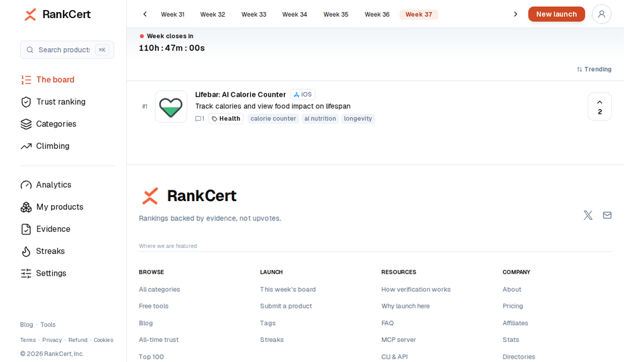Open the Trending sort dropdown
This screenshot has width=644, height=362.
coord(594,69)
